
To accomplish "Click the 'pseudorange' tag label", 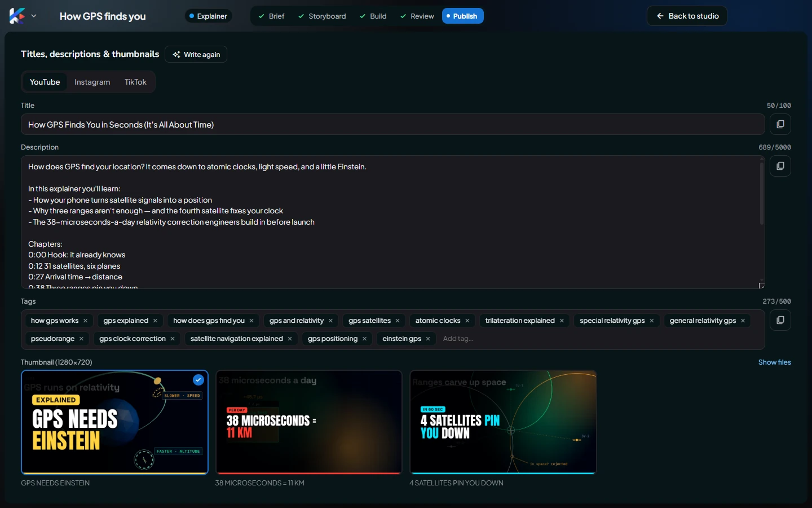I will tap(52, 339).
